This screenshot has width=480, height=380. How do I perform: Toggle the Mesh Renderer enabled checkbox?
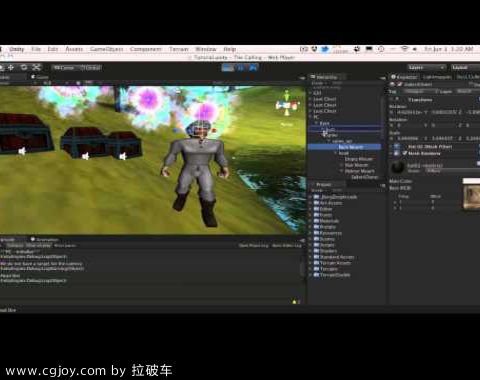[x=404, y=153]
